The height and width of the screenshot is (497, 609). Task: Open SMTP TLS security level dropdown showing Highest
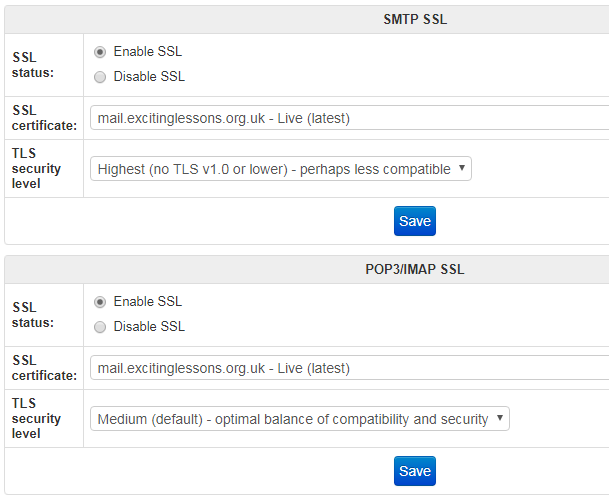tap(281, 169)
